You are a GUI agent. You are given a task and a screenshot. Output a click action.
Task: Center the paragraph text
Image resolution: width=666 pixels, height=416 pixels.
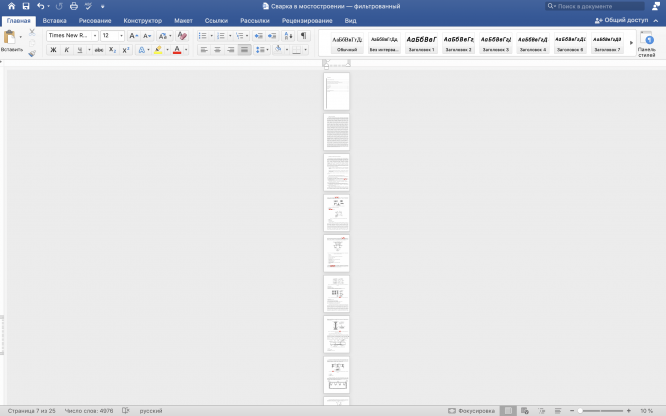[217, 50]
